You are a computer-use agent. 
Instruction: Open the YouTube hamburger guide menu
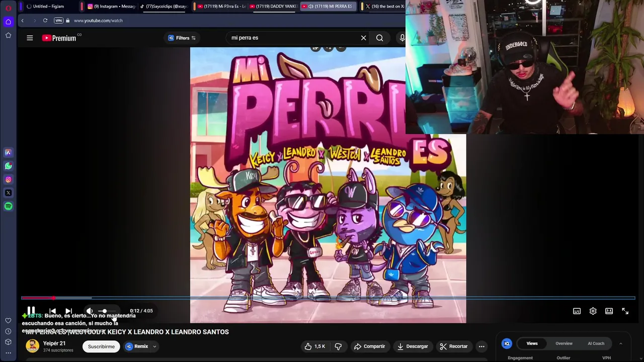[x=30, y=38]
